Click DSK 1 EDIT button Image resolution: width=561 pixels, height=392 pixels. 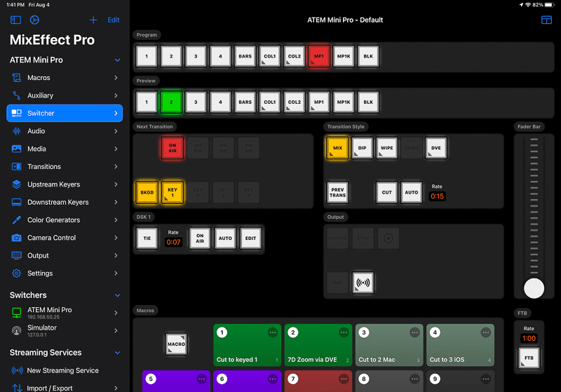tap(250, 238)
